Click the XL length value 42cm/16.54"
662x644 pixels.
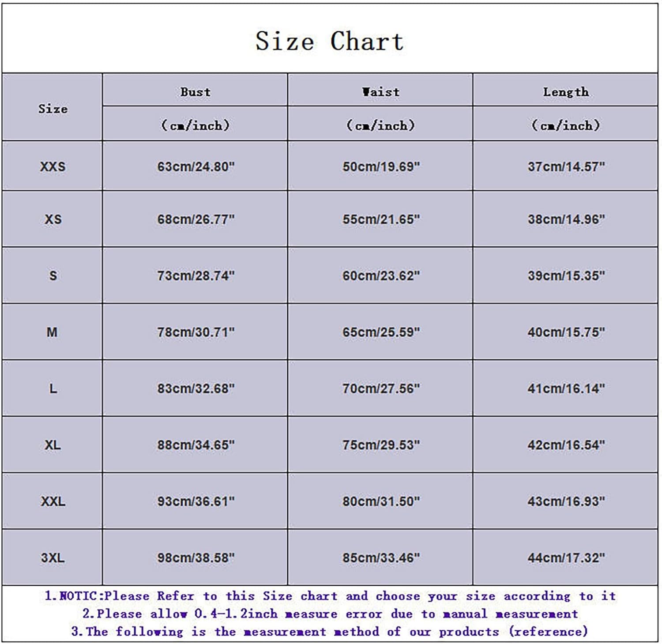click(x=566, y=445)
